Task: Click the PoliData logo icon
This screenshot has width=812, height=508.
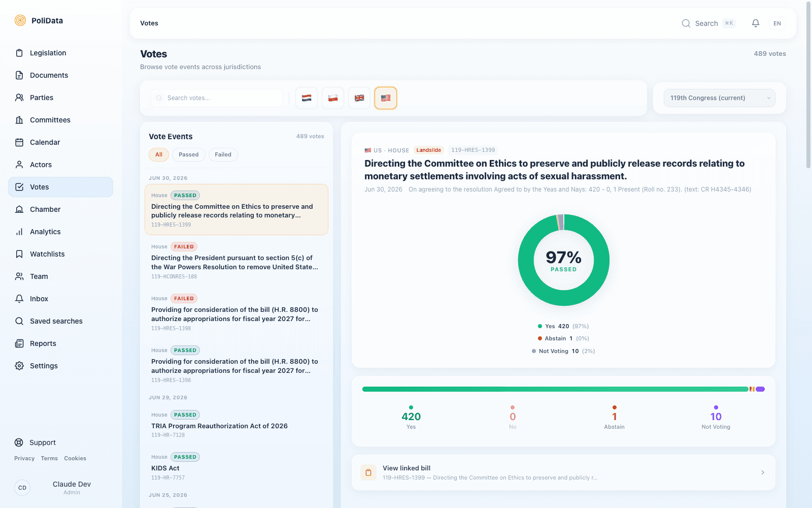Action: (20, 20)
